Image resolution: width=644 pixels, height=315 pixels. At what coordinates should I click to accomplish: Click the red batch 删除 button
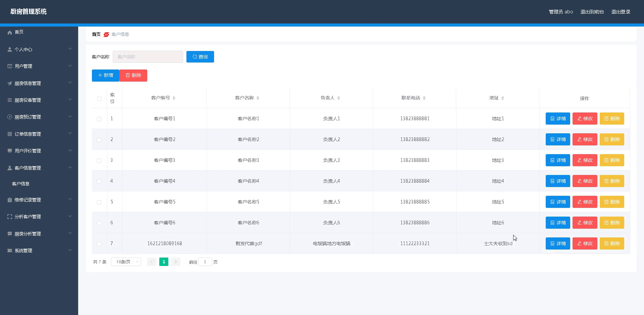click(x=133, y=76)
